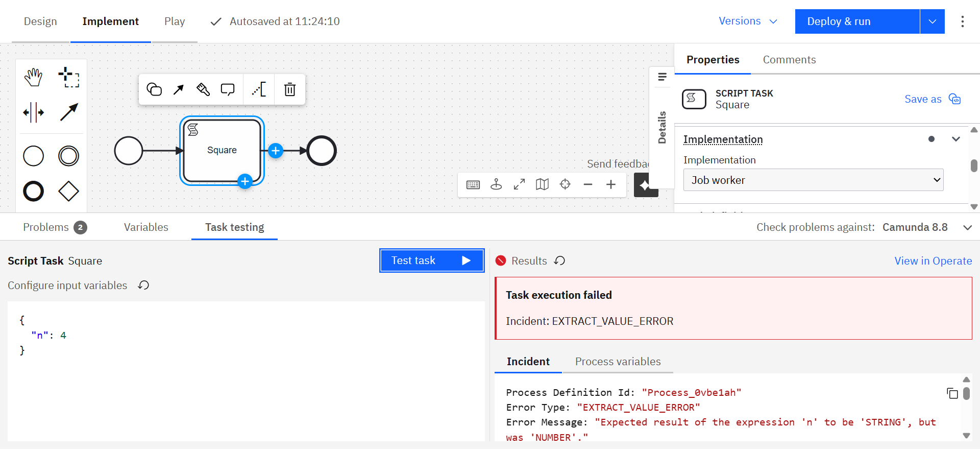Open the Deploy & run options arrow

932,21
